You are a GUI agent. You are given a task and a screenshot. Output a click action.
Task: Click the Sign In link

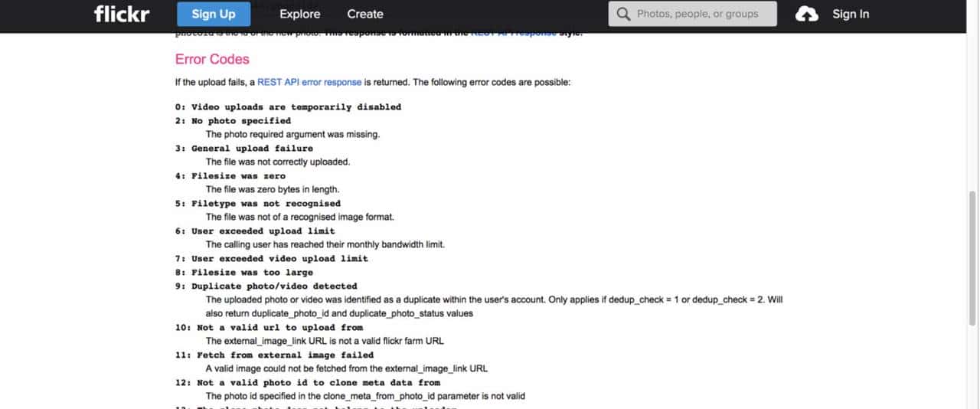point(851,14)
